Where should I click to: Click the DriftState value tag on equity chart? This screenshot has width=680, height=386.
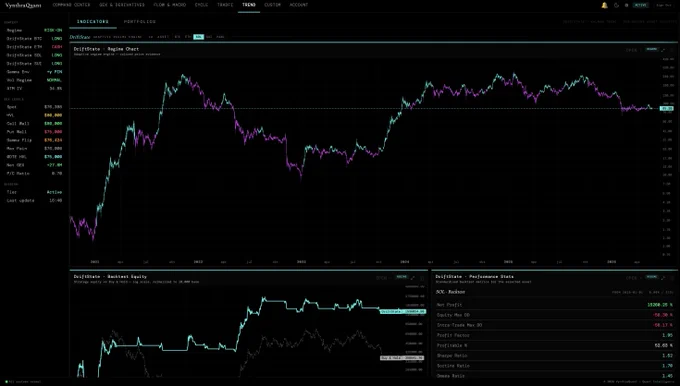403,311
